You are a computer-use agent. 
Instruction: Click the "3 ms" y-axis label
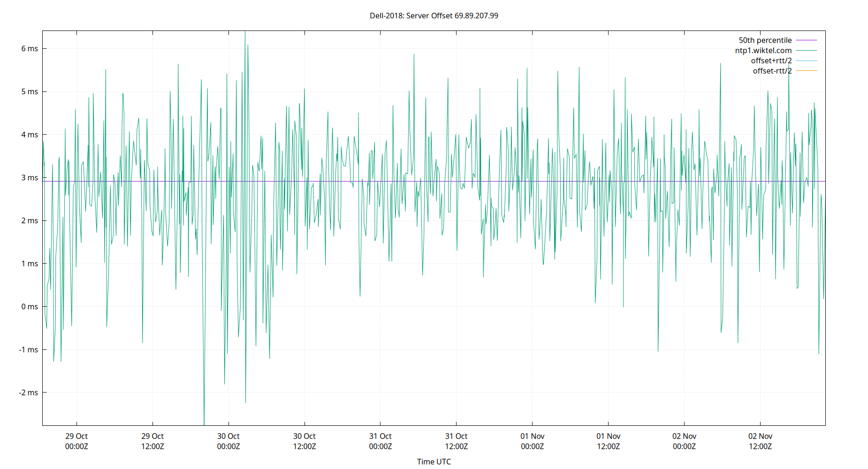coord(30,178)
